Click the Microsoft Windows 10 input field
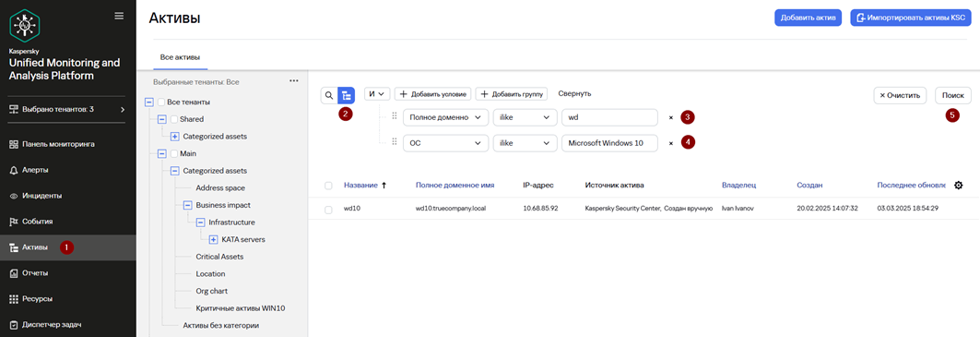This screenshot has width=980, height=337. (x=609, y=143)
